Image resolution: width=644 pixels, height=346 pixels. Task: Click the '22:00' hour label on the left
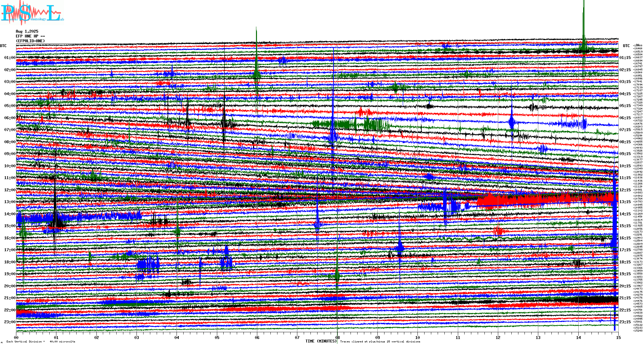click(x=10, y=310)
